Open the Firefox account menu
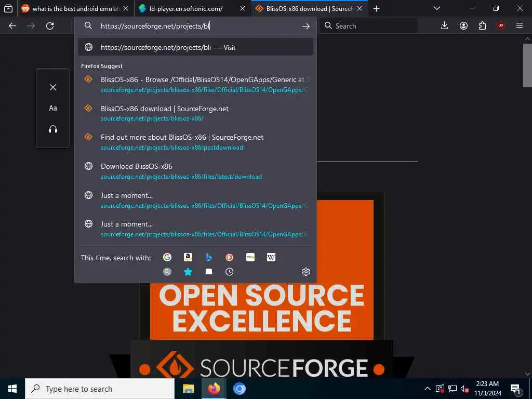The height and width of the screenshot is (399, 532). click(x=463, y=26)
